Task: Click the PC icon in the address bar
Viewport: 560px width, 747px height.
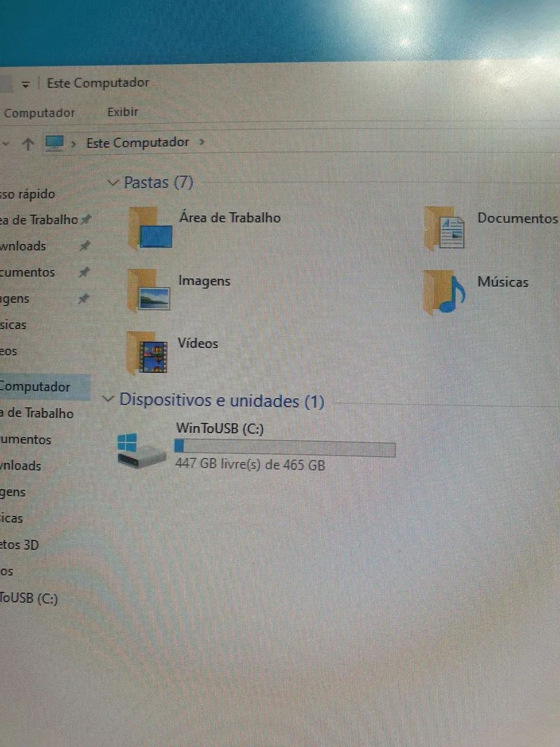Action: point(54,143)
